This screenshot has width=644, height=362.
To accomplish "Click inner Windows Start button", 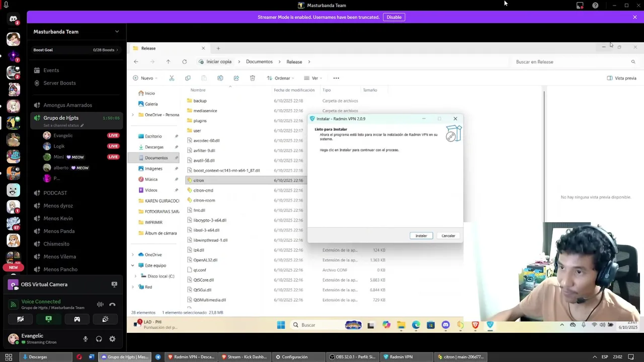I will 281,325.
